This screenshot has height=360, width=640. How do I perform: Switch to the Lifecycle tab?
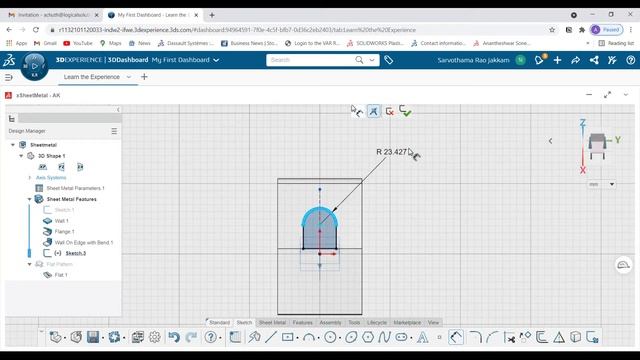point(377,322)
